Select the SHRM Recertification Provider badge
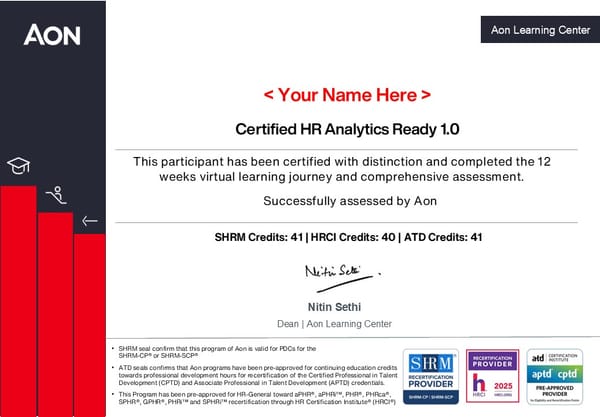The width and height of the screenshot is (600, 417). point(430,377)
